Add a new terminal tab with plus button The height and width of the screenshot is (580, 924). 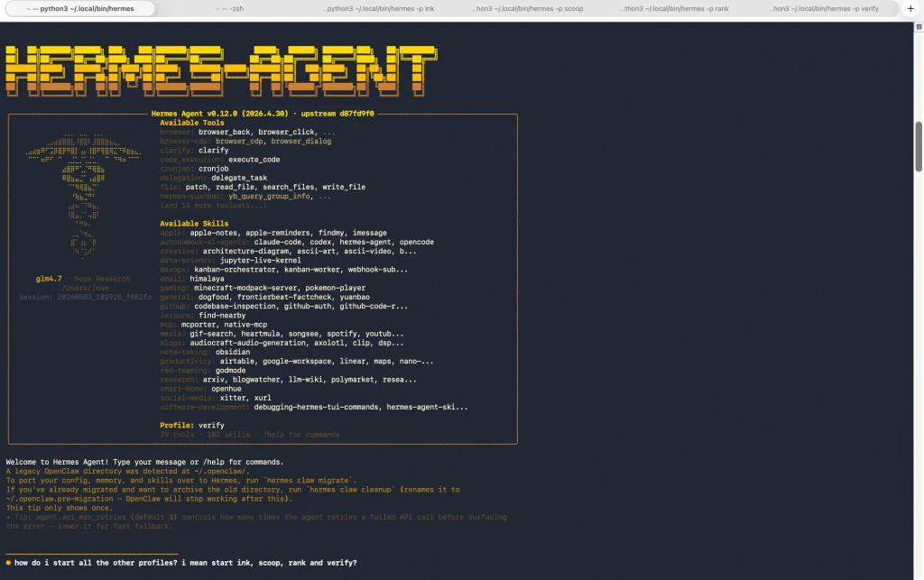pos(910,9)
